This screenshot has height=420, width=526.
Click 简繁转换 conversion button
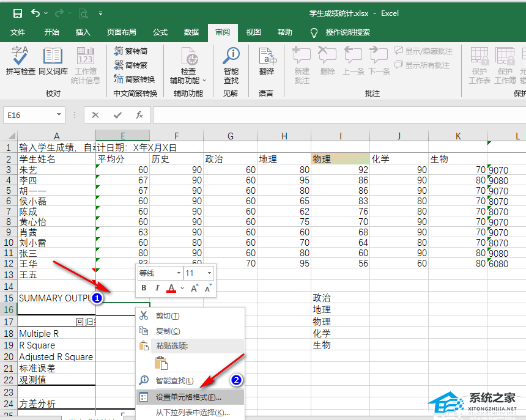[134, 79]
